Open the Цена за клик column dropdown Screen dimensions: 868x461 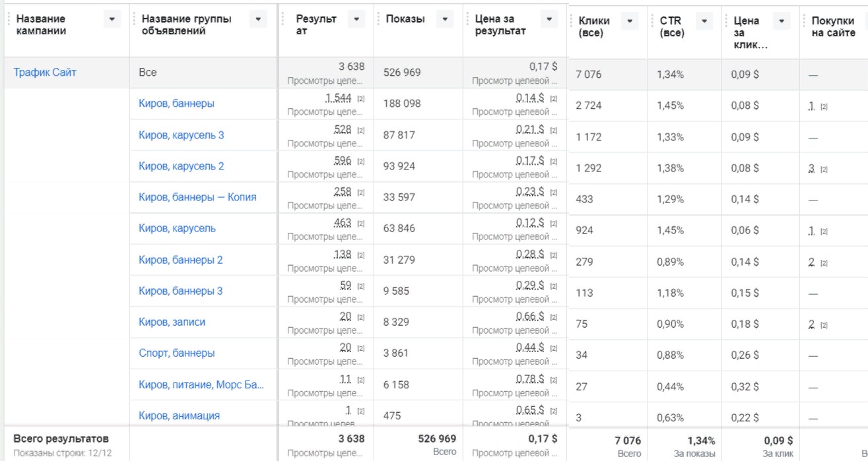pyautogui.click(x=782, y=22)
